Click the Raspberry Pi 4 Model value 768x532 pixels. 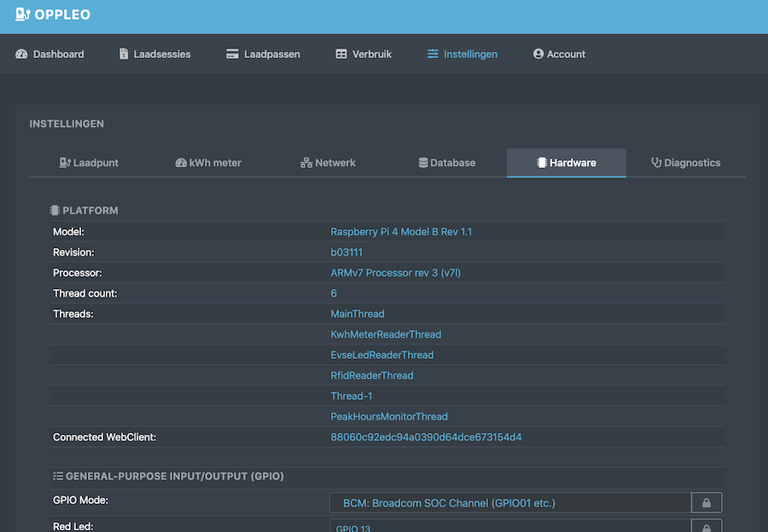(x=401, y=232)
